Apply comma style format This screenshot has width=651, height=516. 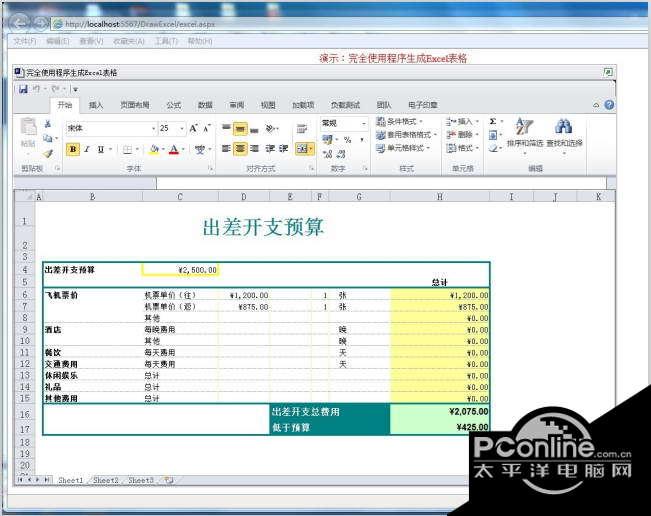coord(362,139)
